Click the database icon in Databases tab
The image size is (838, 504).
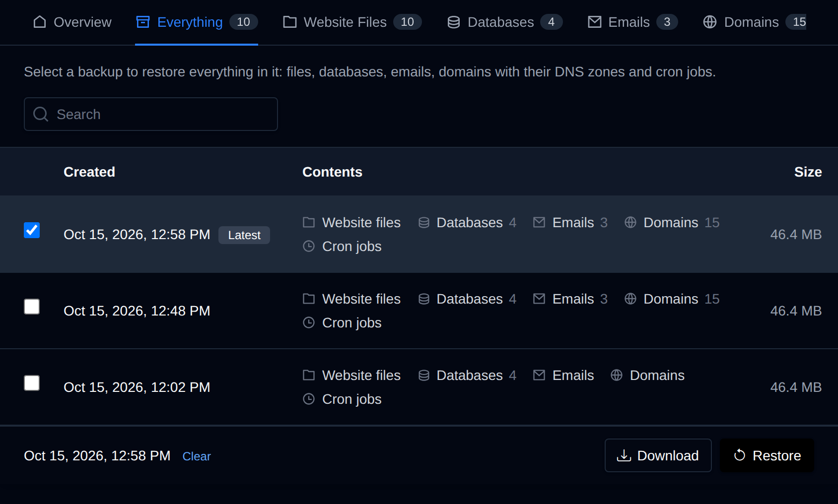pyautogui.click(x=454, y=22)
